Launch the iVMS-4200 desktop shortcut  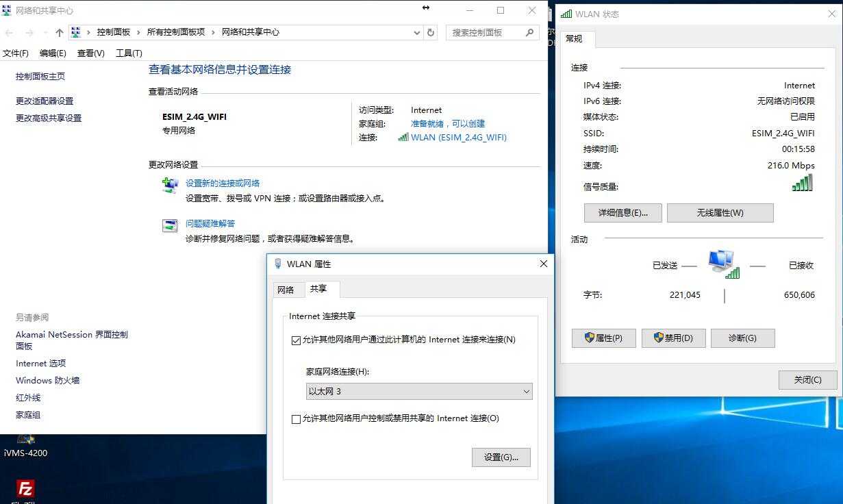tap(25, 443)
